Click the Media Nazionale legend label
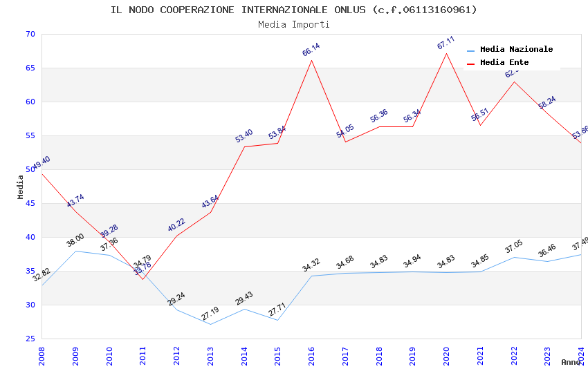Viewport: 588px width, 380px height. coord(516,50)
